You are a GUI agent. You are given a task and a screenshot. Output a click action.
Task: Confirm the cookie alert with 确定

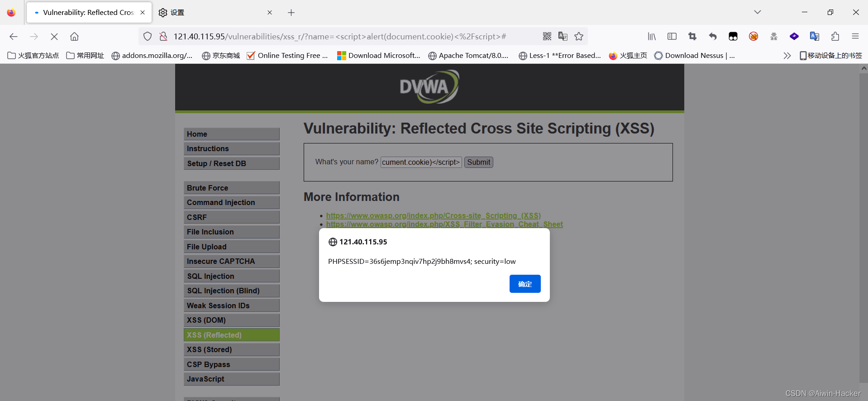pyautogui.click(x=525, y=284)
